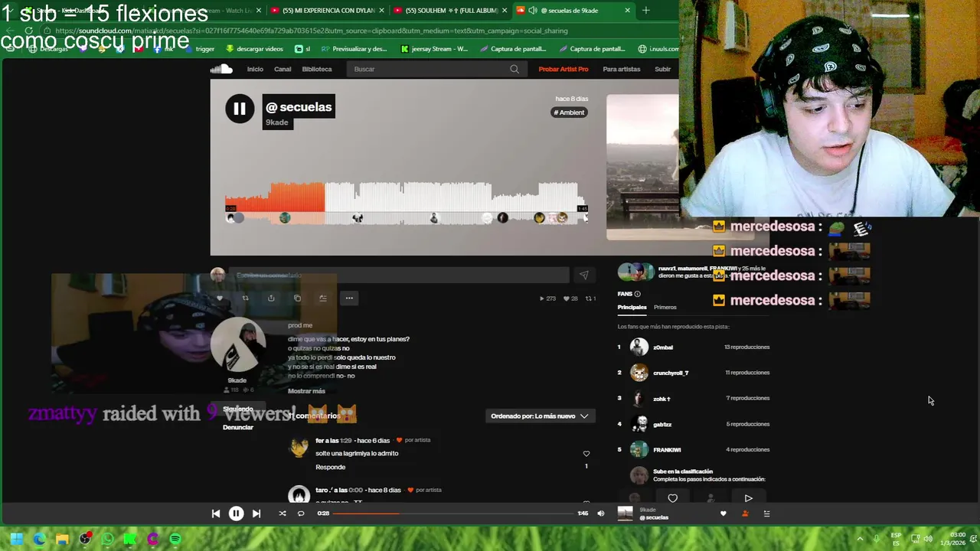The width and height of the screenshot is (980, 551).
Task: Click the share icon under the track
Action: pos(271,298)
